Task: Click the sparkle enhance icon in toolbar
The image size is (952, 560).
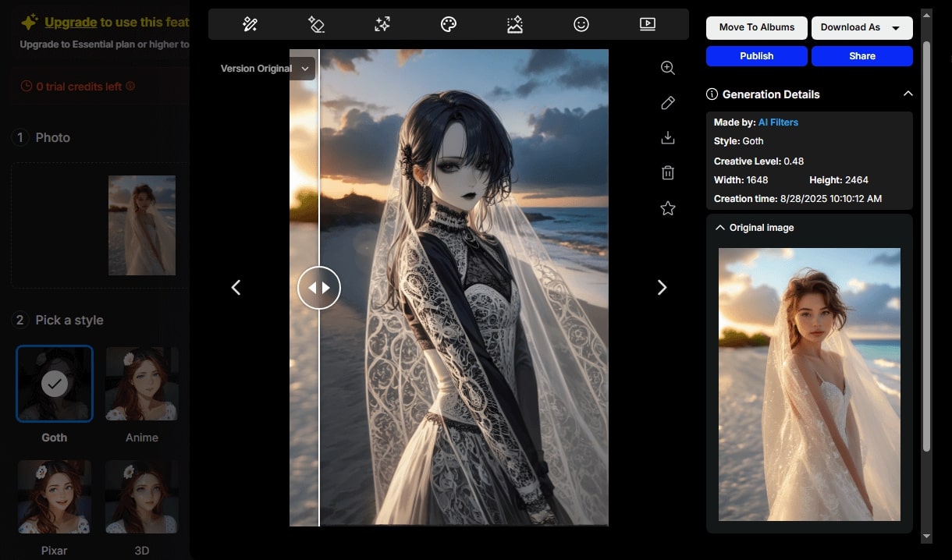Action: click(x=382, y=24)
